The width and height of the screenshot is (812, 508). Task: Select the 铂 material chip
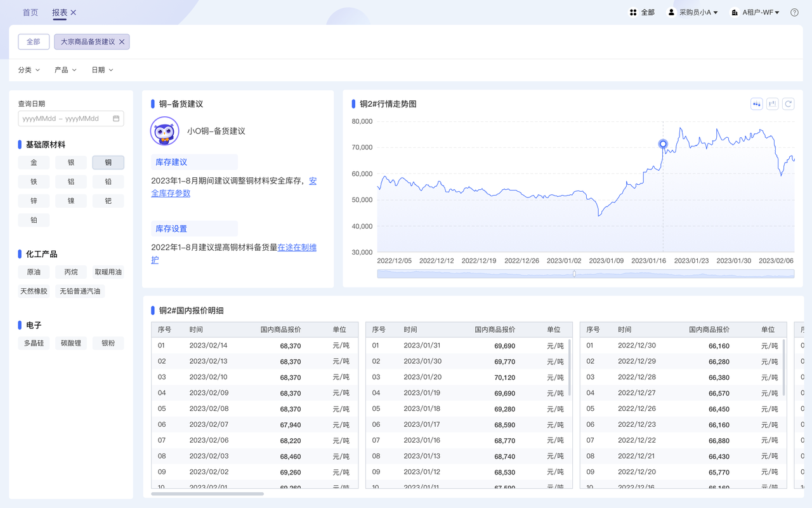(x=34, y=220)
